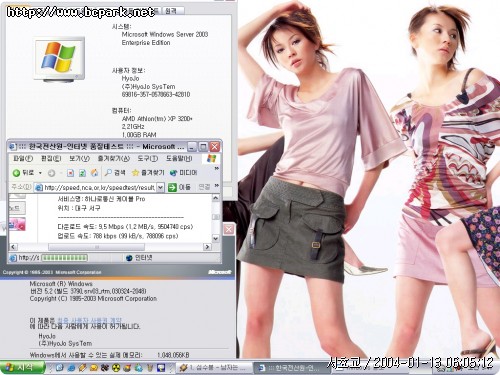This screenshot has width=500, height=375.
Task: Open the end-user license agreement link in About Windows
Action: tap(90, 320)
